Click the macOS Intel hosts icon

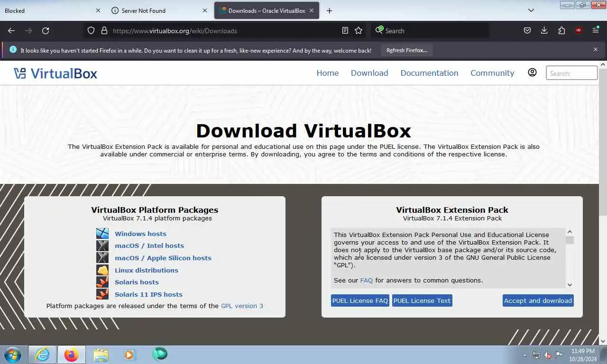tap(102, 246)
